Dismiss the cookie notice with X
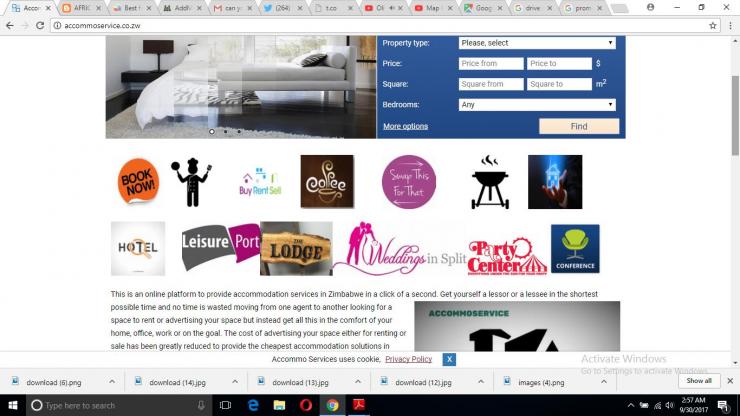This screenshot has height=416, width=740. click(x=449, y=359)
